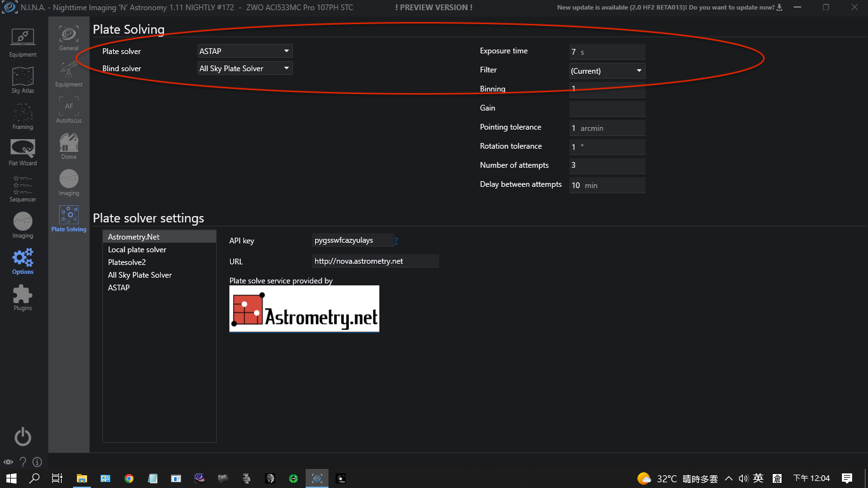Open the Plate solver dropdown
The image size is (868, 488).
pos(245,51)
